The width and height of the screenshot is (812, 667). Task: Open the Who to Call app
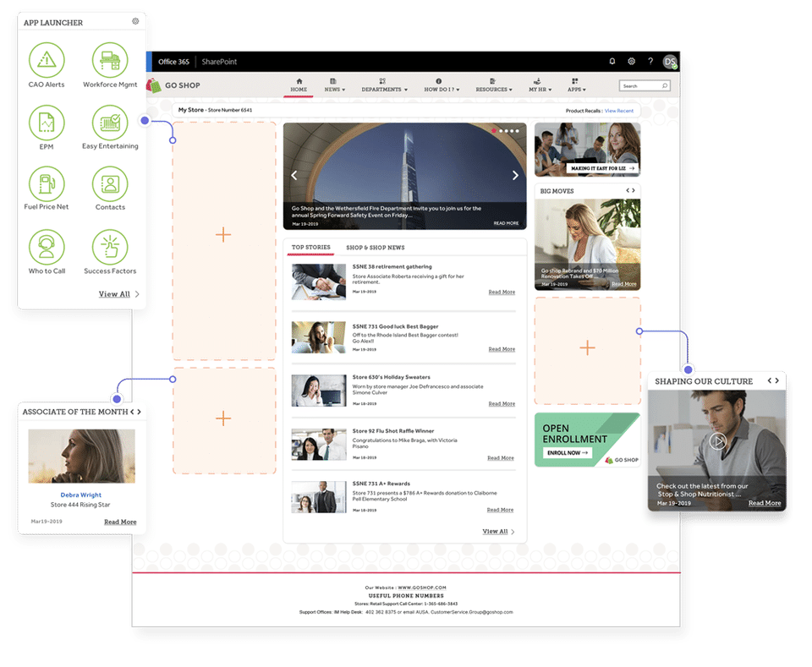coord(47,248)
